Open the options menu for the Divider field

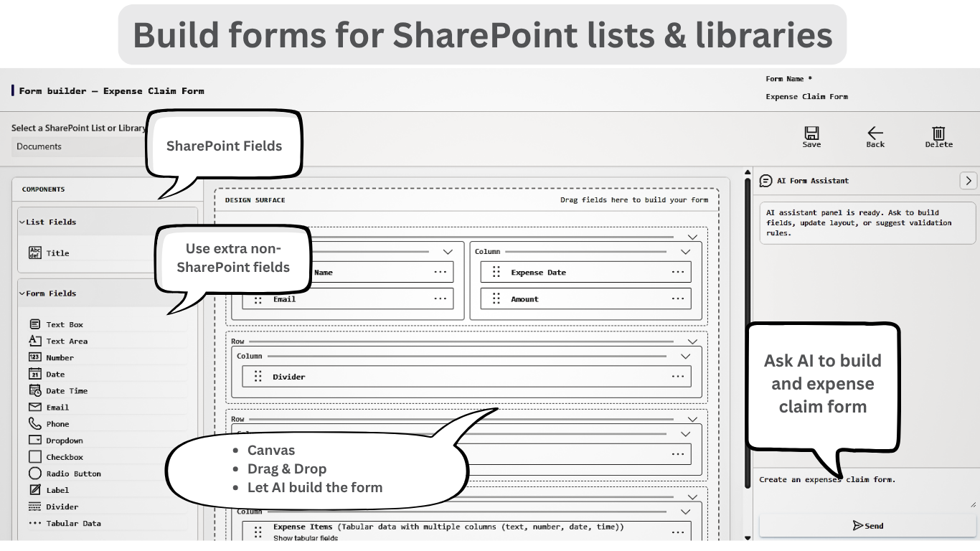point(677,376)
